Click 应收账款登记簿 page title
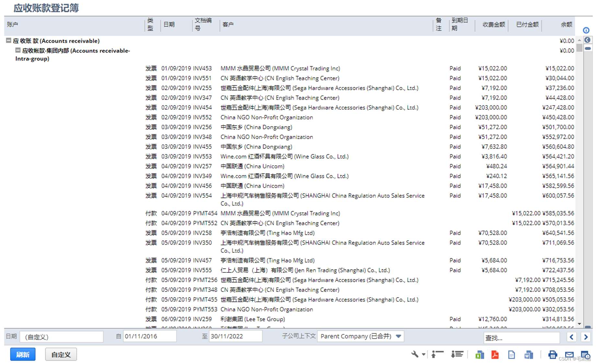Screen dimensions: 596x364 click(46, 8)
